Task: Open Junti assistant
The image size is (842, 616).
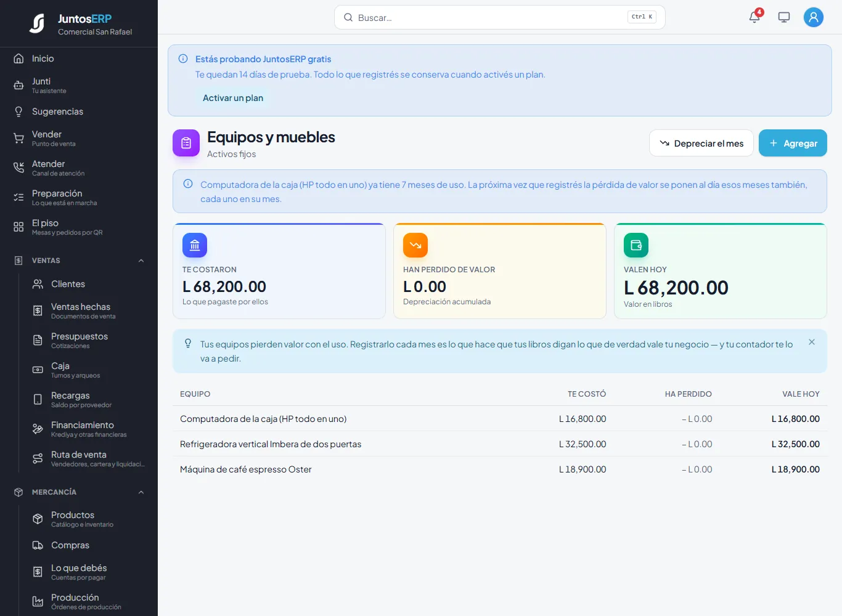Action: pos(79,85)
